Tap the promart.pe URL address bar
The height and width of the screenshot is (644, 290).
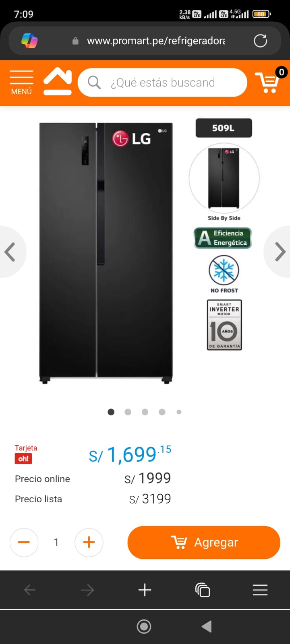[x=156, y=41]
